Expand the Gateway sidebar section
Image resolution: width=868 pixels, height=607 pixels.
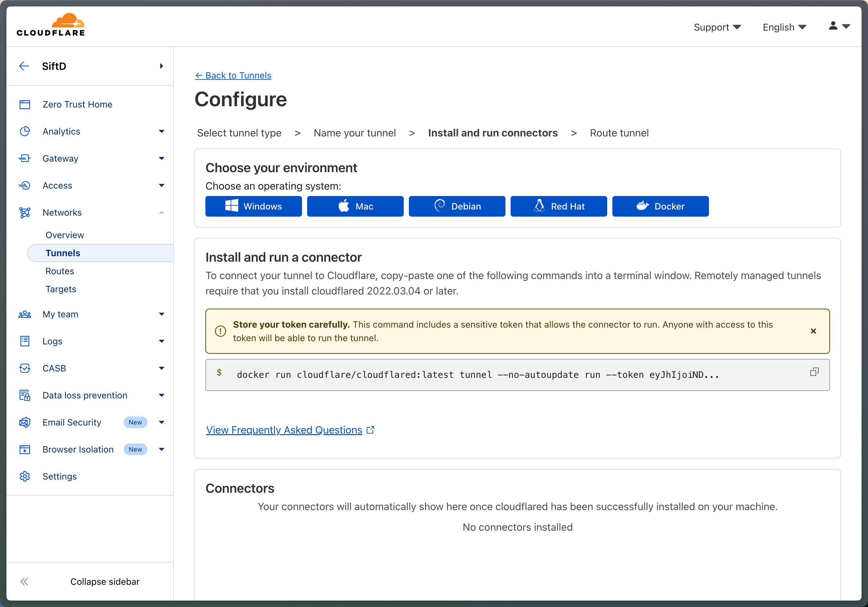pos(161,158)
